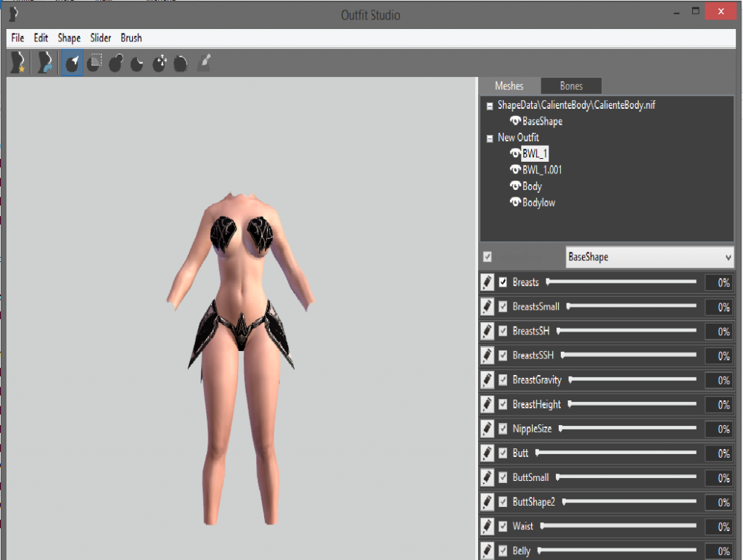Toggle visibility of the Body mesh

click(x=514, y=186)
